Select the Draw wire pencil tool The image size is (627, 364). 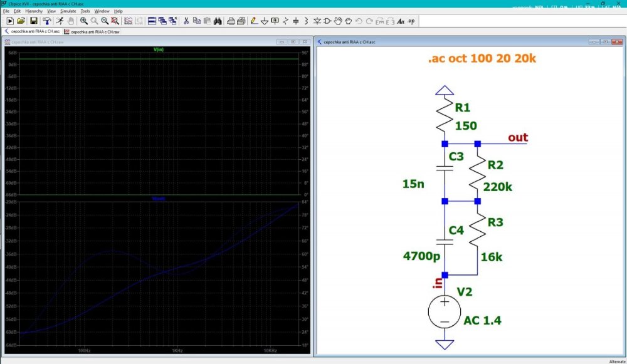254,21
